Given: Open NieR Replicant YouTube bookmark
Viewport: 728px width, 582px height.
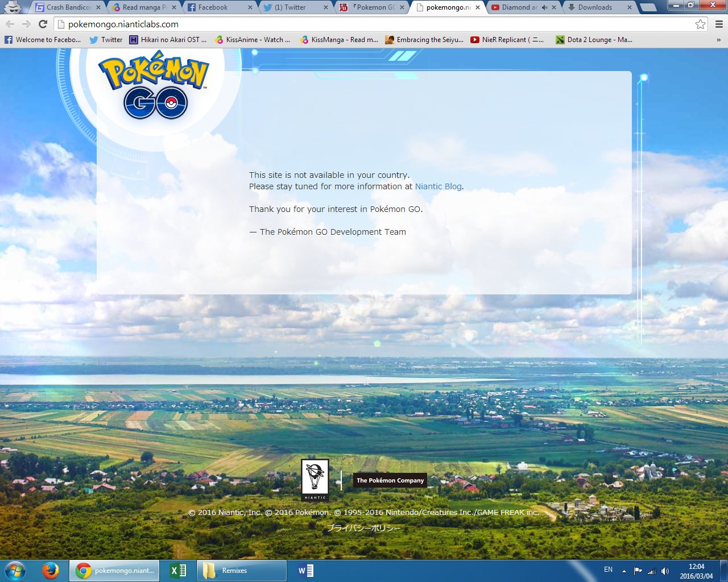Looking at the screenshot, I should click(x=507, y=40).
